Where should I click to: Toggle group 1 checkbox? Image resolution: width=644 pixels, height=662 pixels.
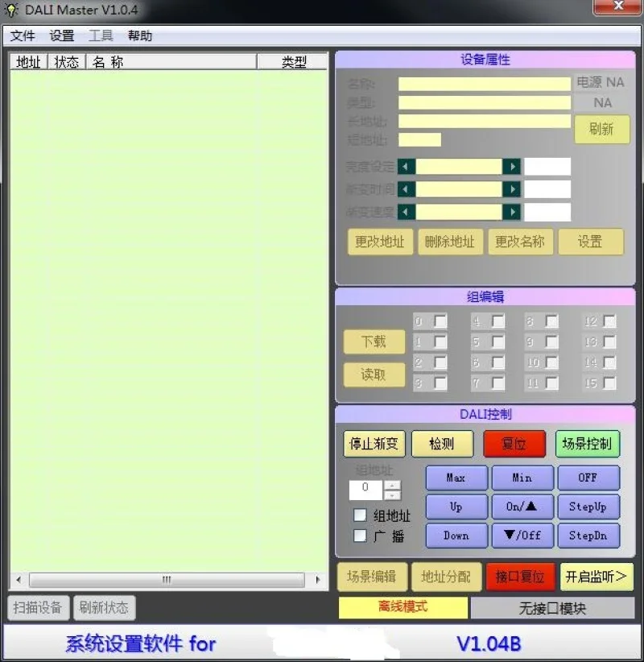[x=440, y=341]
